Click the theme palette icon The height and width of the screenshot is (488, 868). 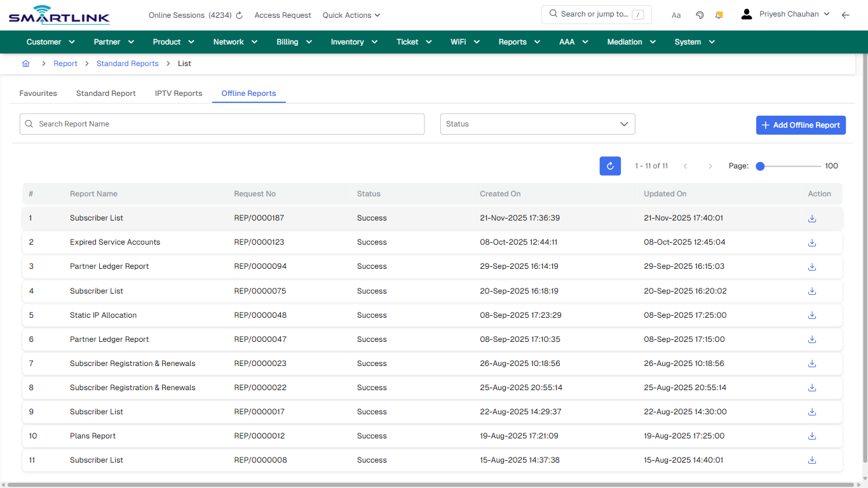[700, 15]
